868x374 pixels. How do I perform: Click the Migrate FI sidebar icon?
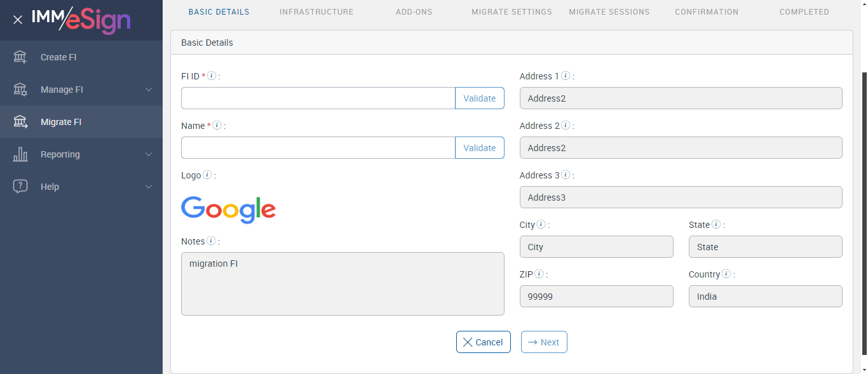20,122
